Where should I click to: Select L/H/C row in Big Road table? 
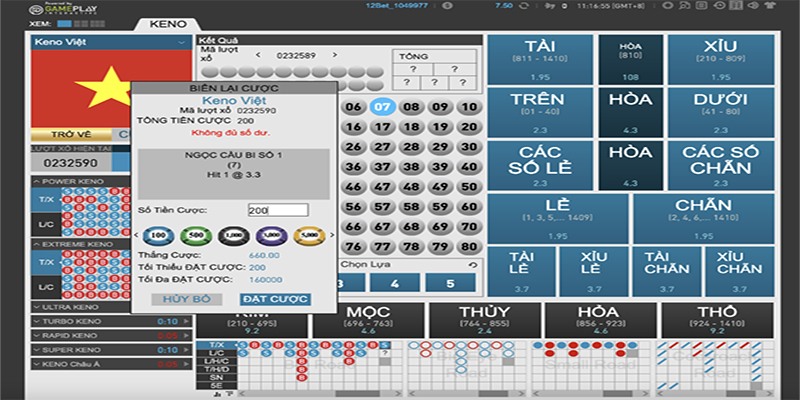(217, 361)
